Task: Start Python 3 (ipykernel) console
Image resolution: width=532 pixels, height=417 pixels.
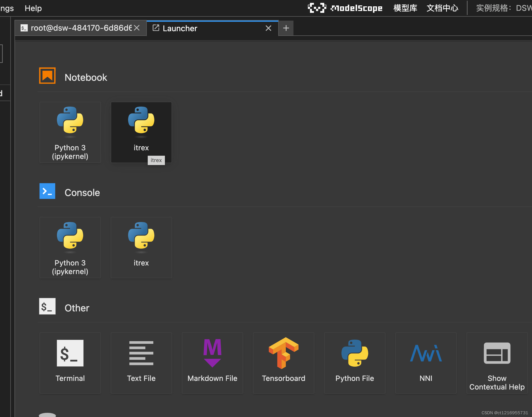Action: pyautogui.click(x=70, y=248)
